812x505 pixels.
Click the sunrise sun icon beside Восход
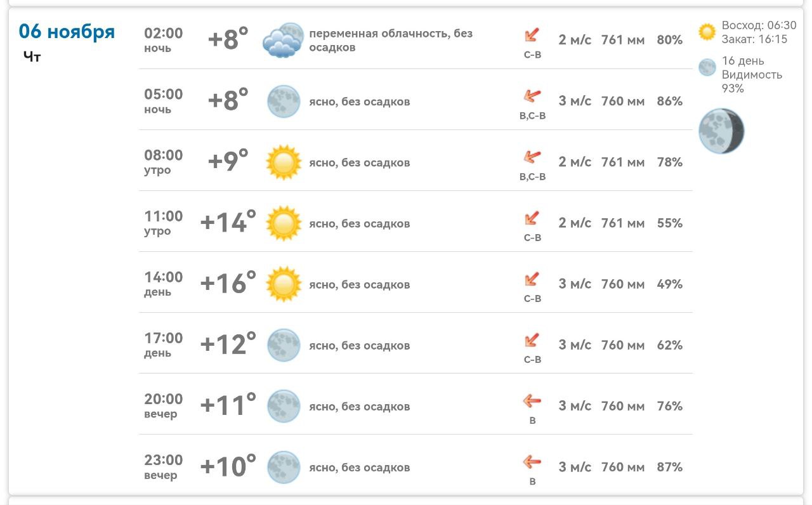click(x=707, y=32)
